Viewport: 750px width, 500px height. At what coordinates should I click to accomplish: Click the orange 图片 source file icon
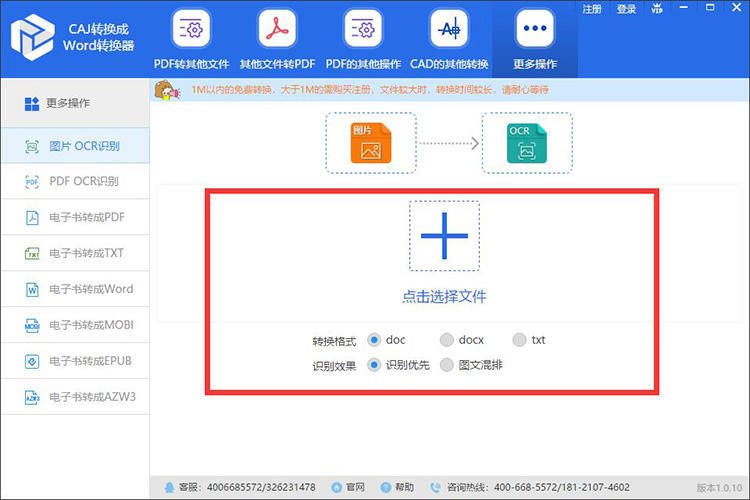(x=371, y=143)
